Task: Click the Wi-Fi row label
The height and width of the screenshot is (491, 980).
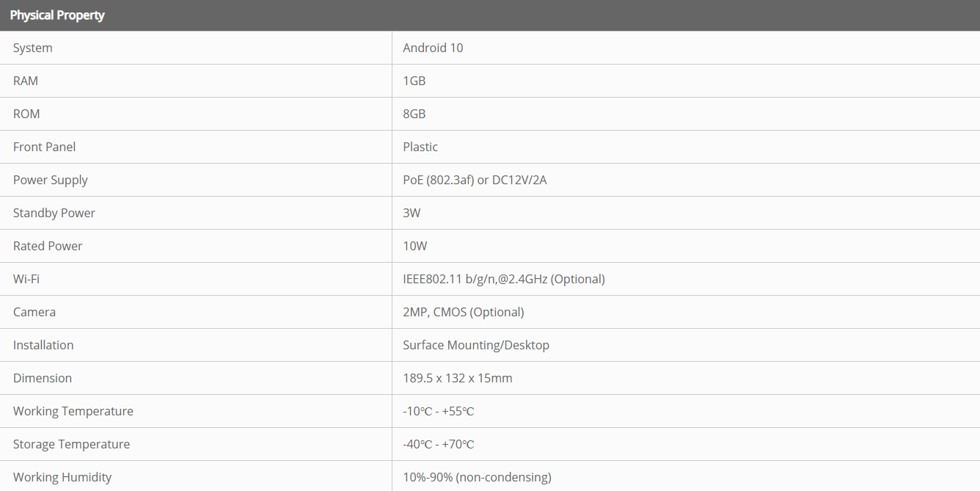Action: point(26,279)
